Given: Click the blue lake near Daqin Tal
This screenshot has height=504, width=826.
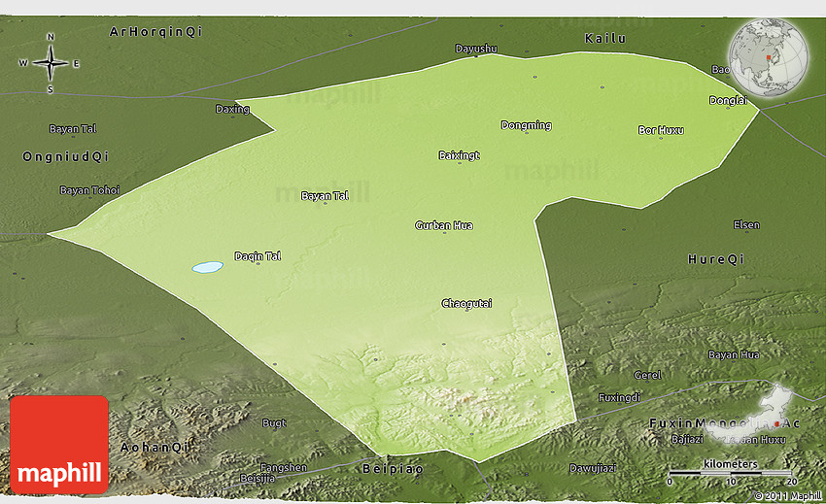Looking at the screenshot, I should coord(205,267).
